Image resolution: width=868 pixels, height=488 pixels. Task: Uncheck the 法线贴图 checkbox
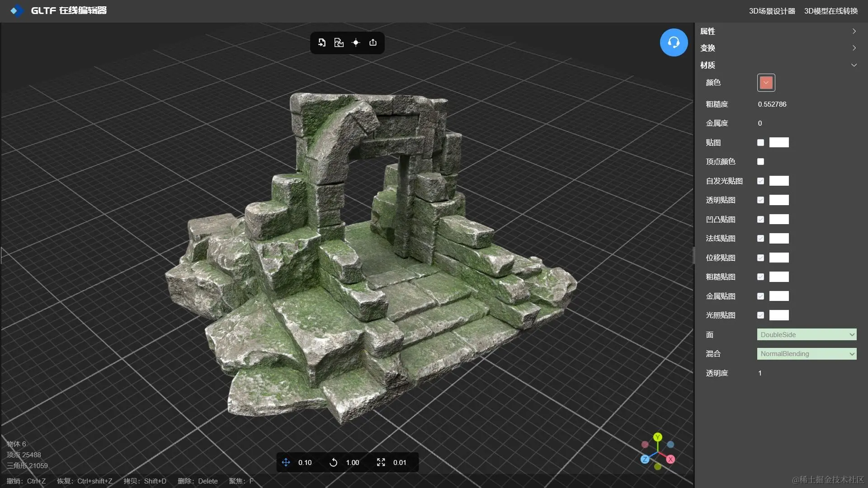[760, 239]
